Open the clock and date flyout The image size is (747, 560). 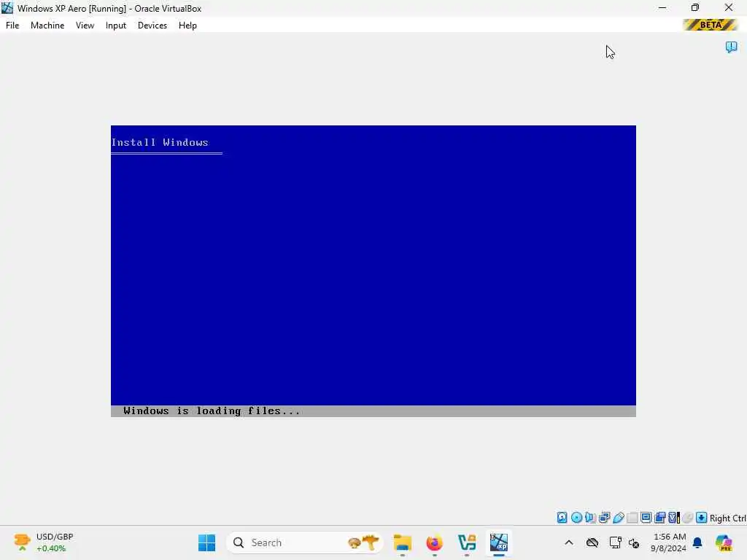669,542
